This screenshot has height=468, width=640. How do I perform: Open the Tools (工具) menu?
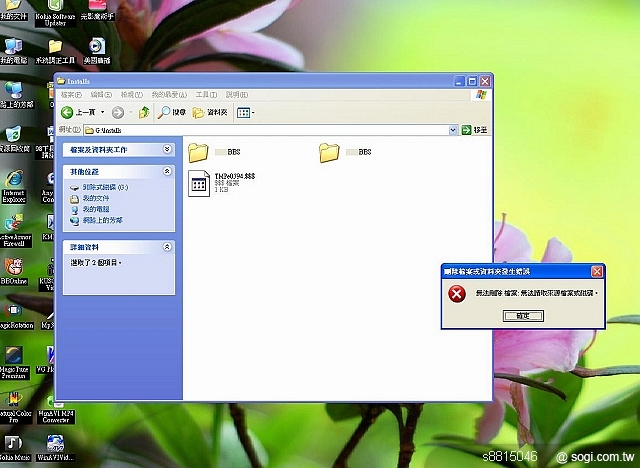tap(206, 94)
